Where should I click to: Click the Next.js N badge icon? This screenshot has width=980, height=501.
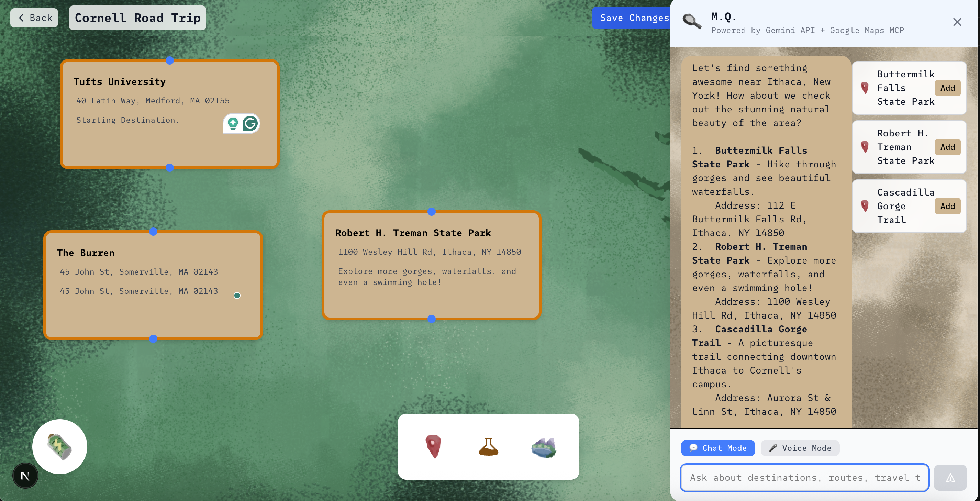pos(25,476)
